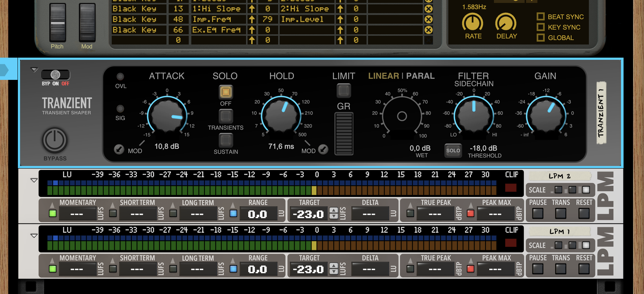The height and width of the screenshot is (294, 644).
Task: Click the GAIN knob
Action: pos(546,116)
